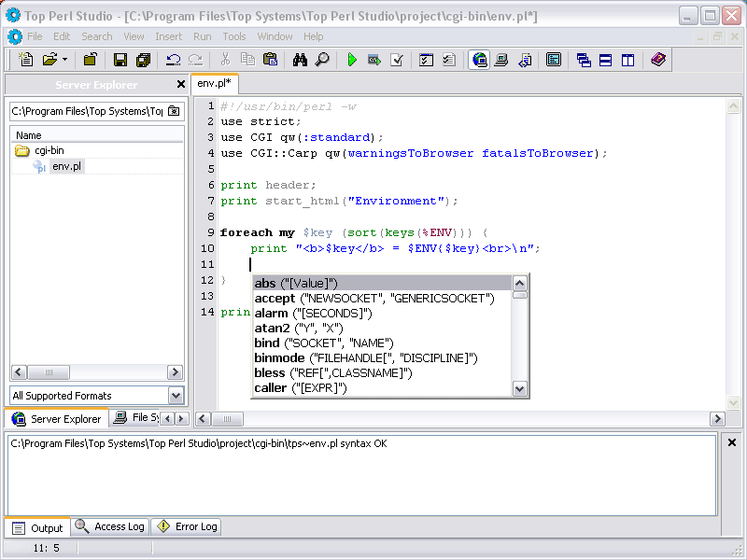Switch to the Access Log tab
This screenshot has height=560, width=747.
[110, 526]
